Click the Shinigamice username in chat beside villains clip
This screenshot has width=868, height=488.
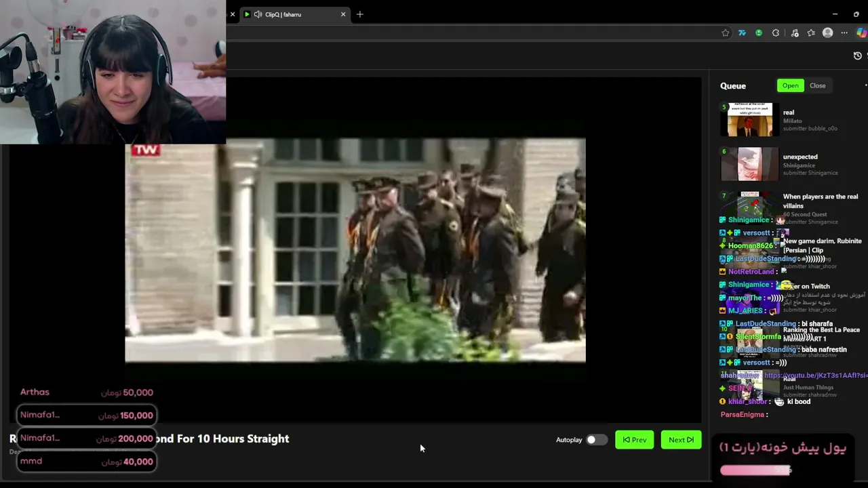749,220
